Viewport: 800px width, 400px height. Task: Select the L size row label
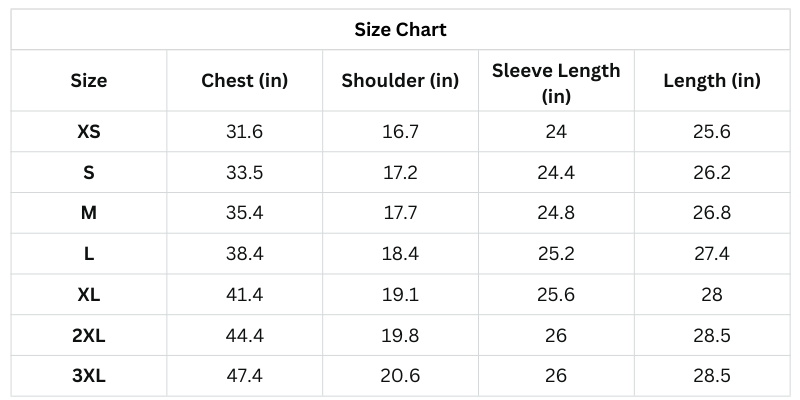tap(89, 254)
